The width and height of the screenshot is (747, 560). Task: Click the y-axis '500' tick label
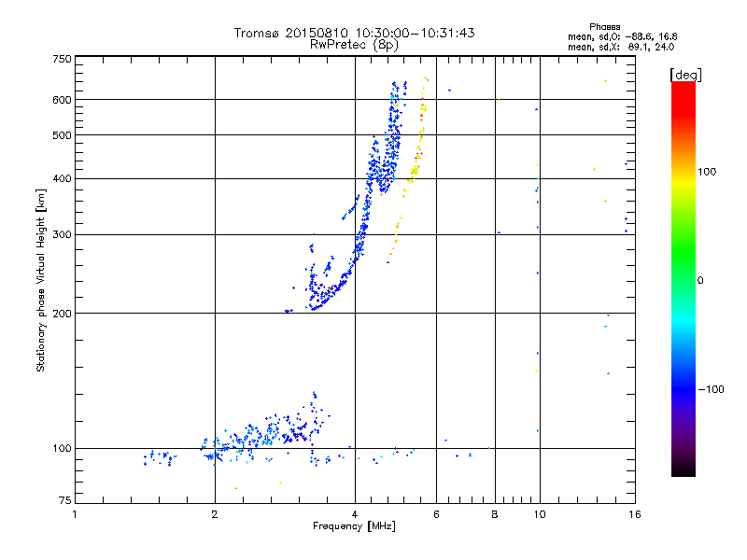(x=62, y=135)
